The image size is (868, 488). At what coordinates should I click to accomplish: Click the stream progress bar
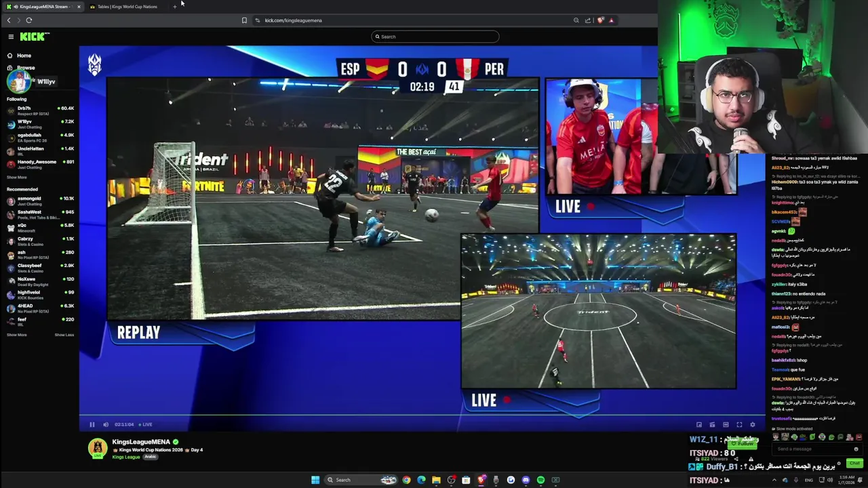tap(422, 415)
